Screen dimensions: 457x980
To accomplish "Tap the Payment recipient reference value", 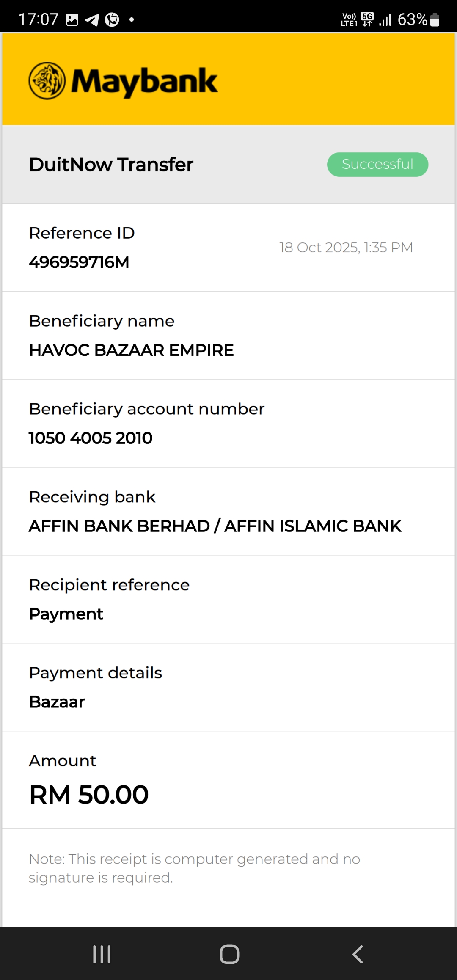I will click(66, 614).
